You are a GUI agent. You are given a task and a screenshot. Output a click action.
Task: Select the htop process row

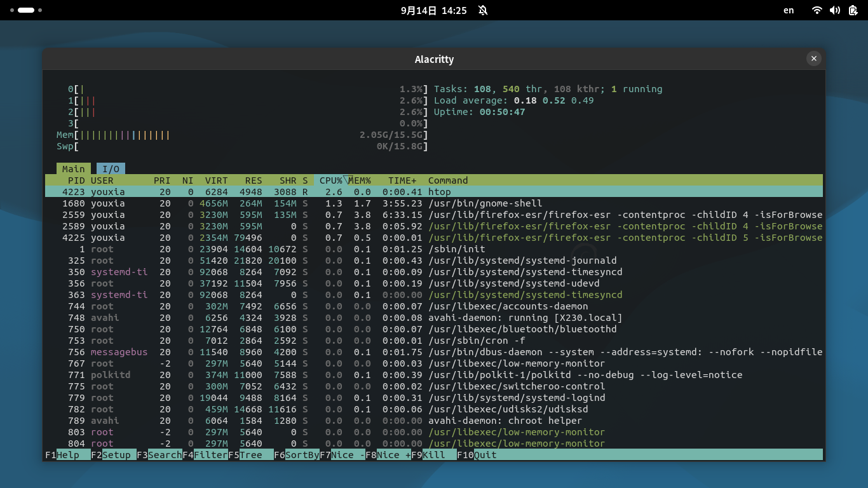click(x=434, y=192)
